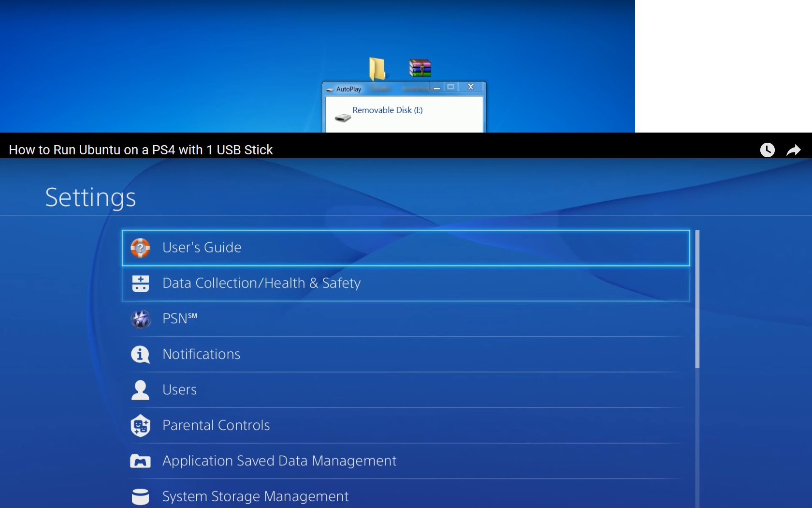The image size is (812, 508).
Task: Click Removable Disk (I:) text in AutoPlay
Action: (x=388, y=110)
